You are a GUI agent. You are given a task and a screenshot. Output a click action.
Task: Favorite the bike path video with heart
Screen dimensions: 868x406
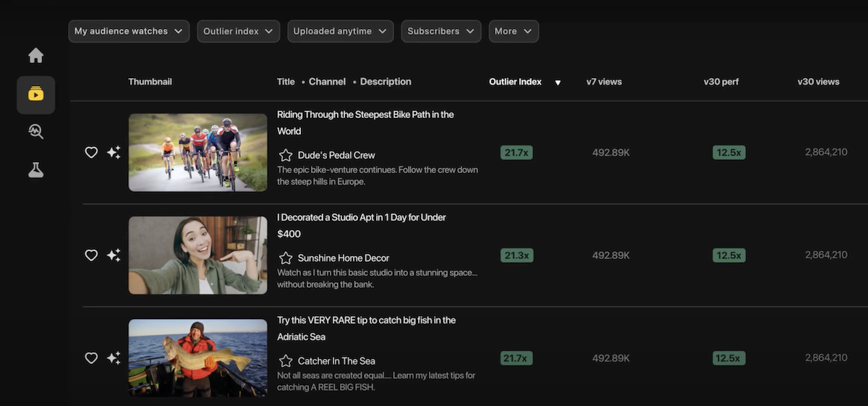pyautogui.click(x=91, y=153)
